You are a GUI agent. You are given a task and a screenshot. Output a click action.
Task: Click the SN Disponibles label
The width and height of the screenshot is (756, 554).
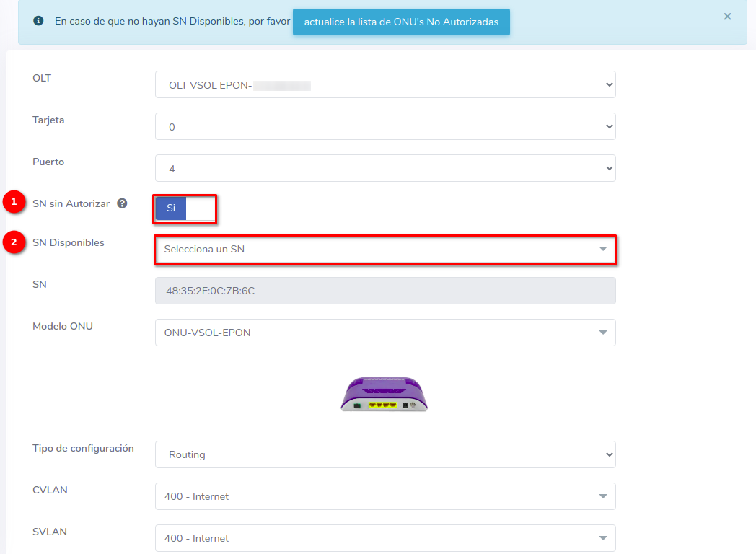pyautogui.click(x=69, y=243)
